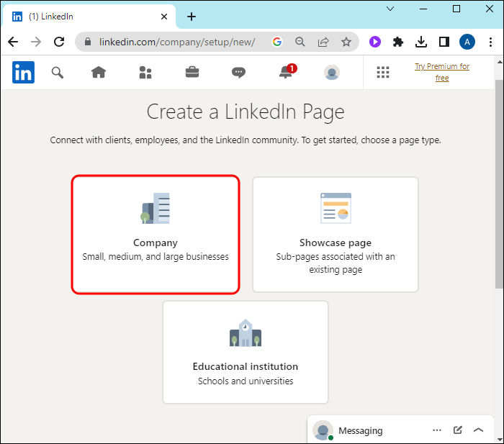
Task: Click the scrollbar up arrow
Action: [500, 62]
